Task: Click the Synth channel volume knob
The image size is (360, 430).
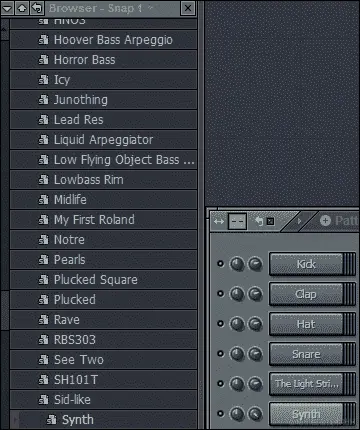Action: click(x=255, y=414)
